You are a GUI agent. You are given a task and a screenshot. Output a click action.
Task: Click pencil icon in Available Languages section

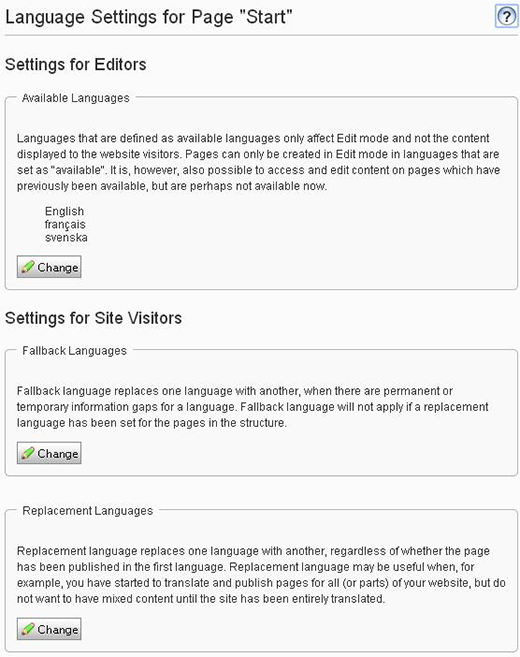pyautogui.click(x=28, y=267)
